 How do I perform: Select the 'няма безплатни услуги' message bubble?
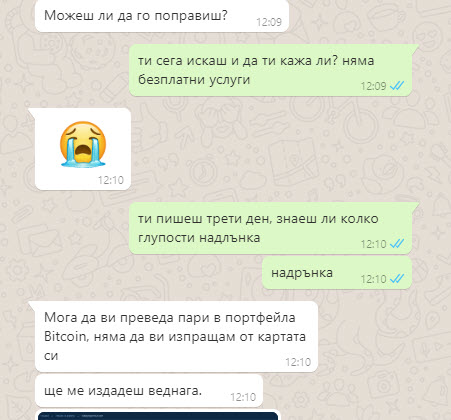(x=271, y=70)
